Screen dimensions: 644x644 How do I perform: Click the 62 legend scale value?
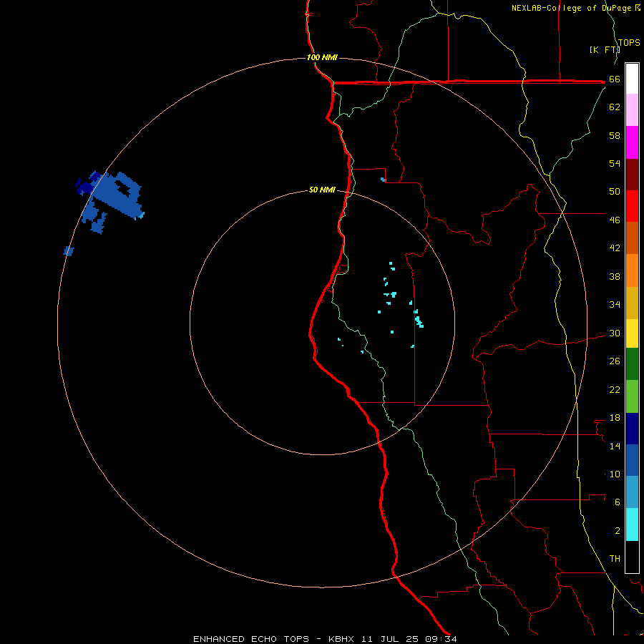[x=615, y=107]
